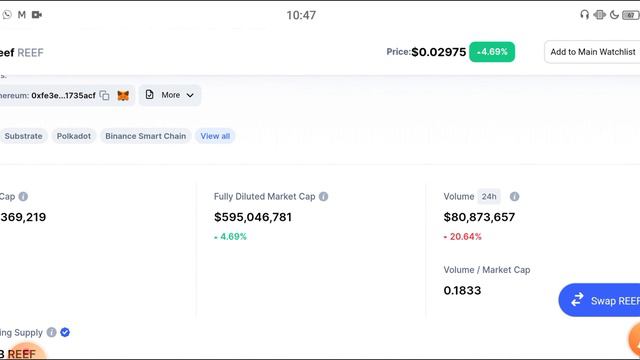Select the price value $0.02975

pos(438,52)
